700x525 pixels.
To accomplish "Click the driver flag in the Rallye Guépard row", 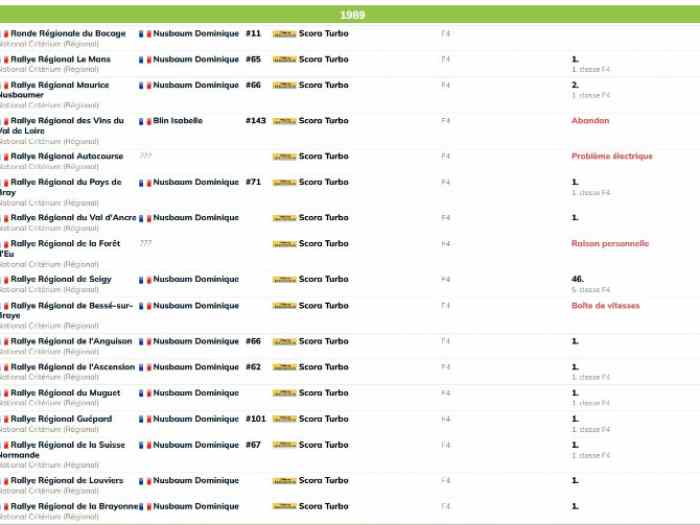I will pos(145,420).
